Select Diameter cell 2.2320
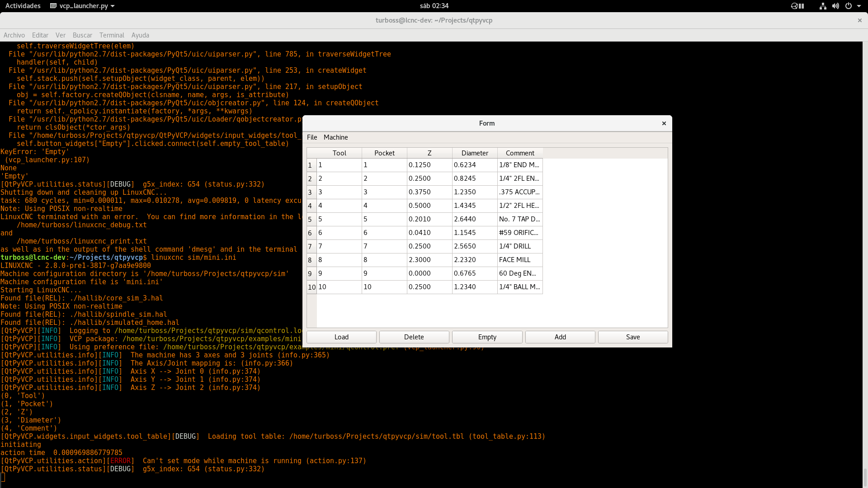 pos(475,260)
